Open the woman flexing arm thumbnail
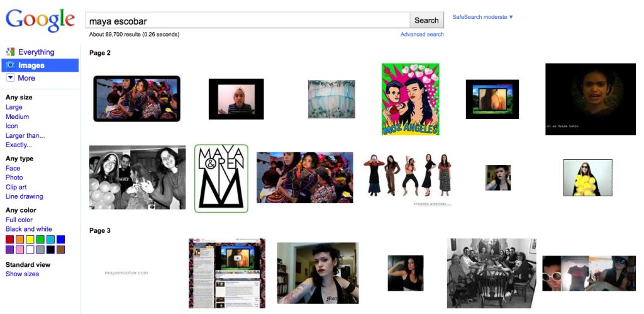The height and width of the screenshot is (314, 644). [x=406, y=273]
